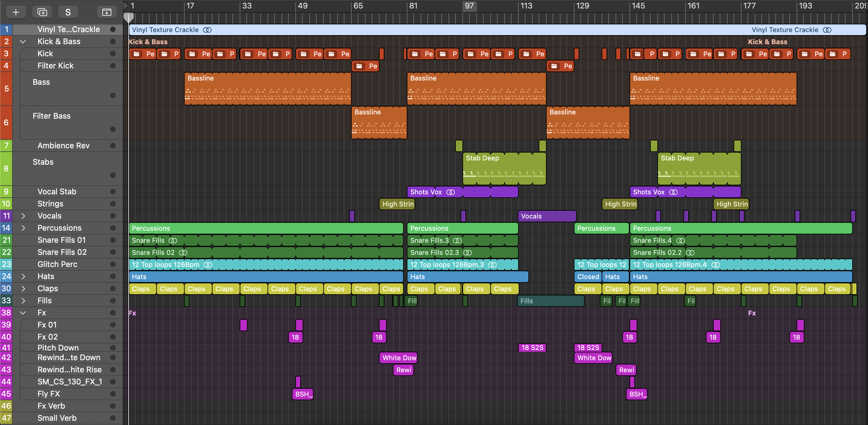Toggle the global solo S button
The height and width of the screenshot is (425, 868).
click(x=68, y=12)
